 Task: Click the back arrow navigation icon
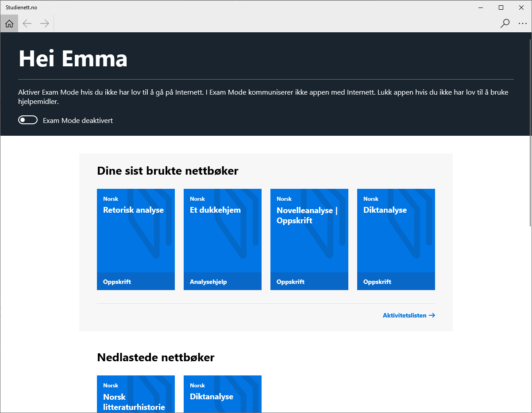[x=27, y=24]
